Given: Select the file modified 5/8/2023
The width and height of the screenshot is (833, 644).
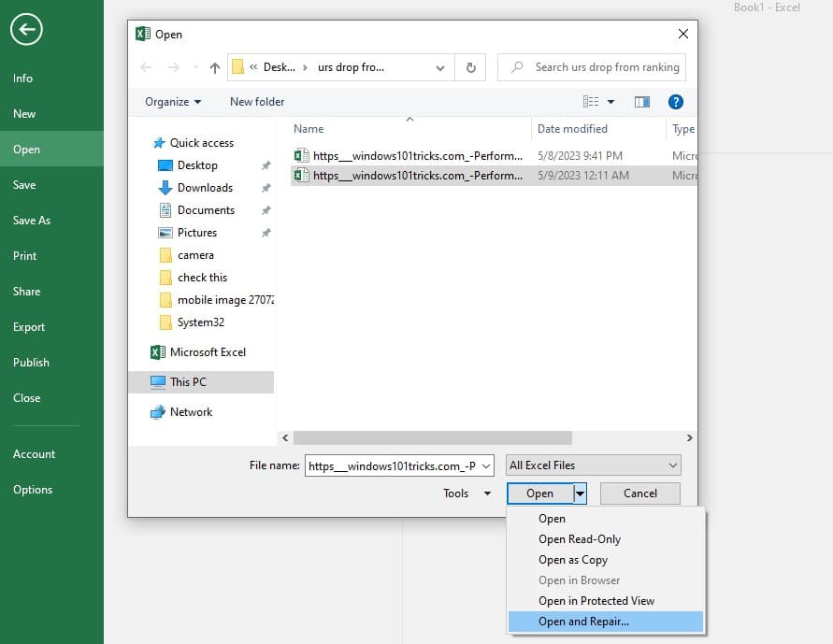Looking at the screenshot, I should [417, 156].
